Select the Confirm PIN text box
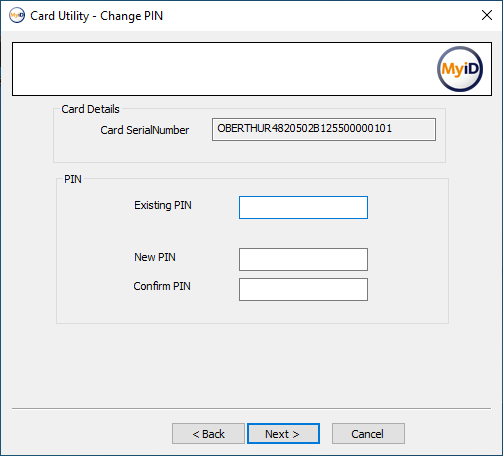This screenshot has width=503, height=456. (x=303, y=289)
